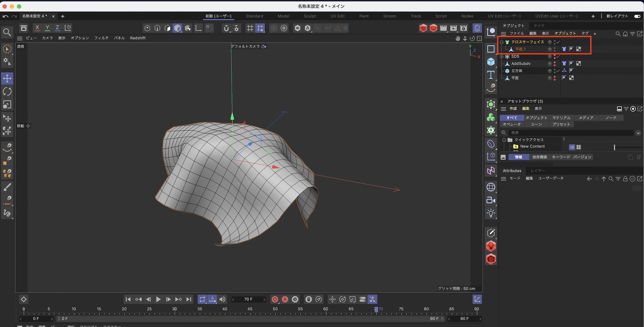Collapse the クイックアクセス folder
644x327 pixels.
[x=504, y=140]
